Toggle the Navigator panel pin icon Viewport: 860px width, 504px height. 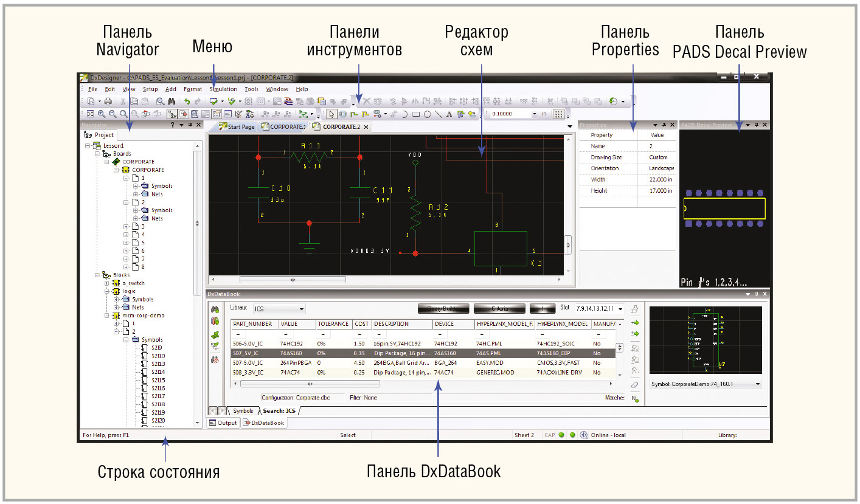pos(190,125)
